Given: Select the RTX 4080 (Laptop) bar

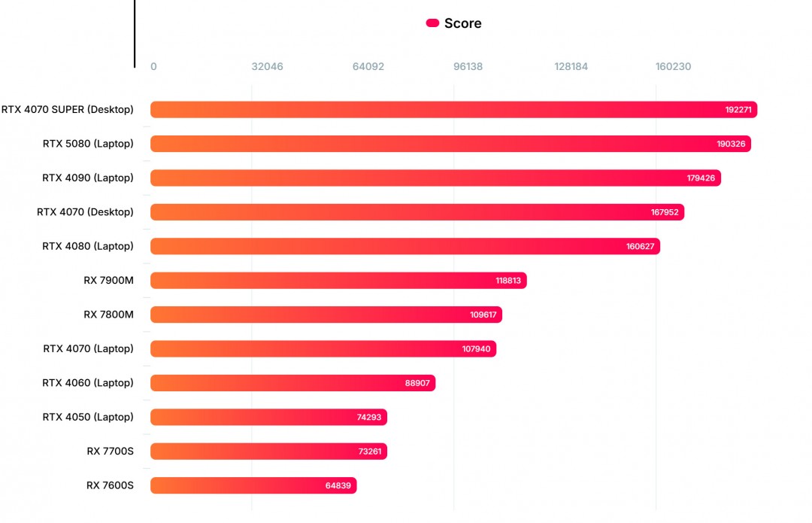Looking at the screenshot, I should click(404, 246).
